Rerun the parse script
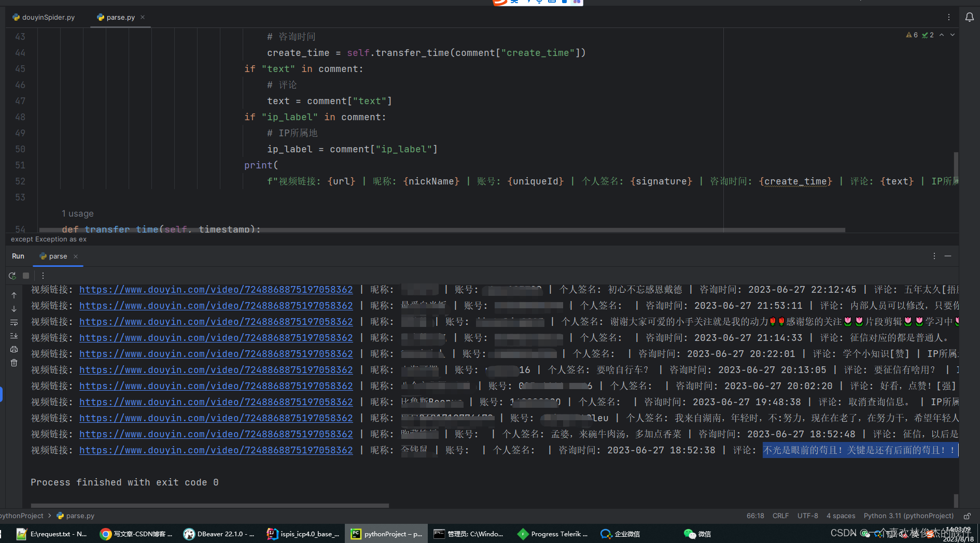Viewport: 980px width, 543px height. (12, 276)
